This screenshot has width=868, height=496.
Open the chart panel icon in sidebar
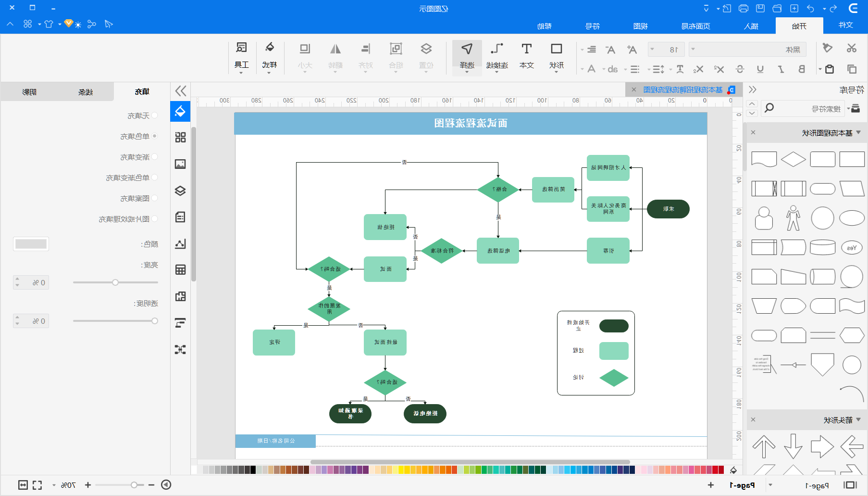click(180, 243)
